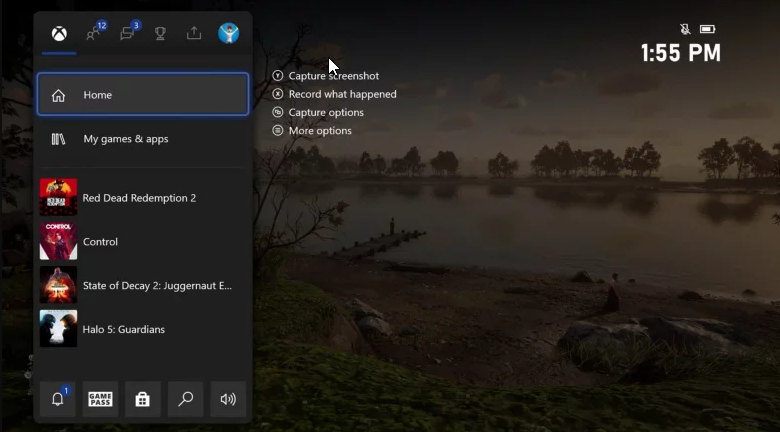The height and width of the screenshot is (432, 780).
Task: Open the Achievements trophy tab
Action: (160, 34)
